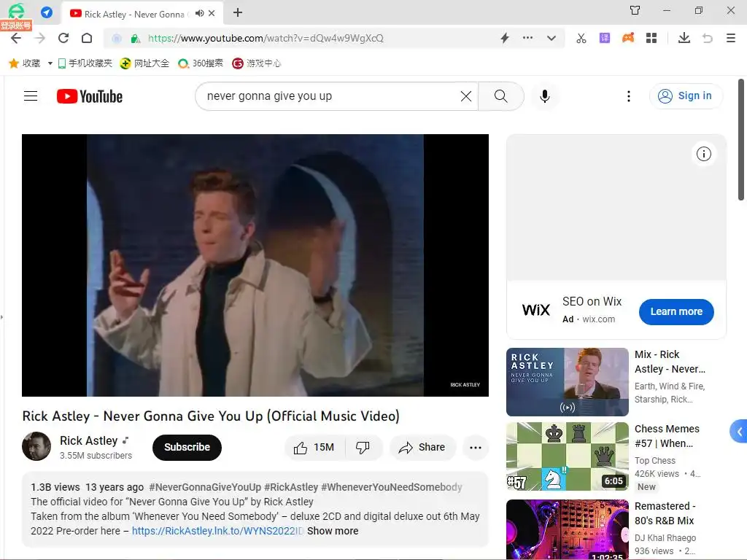Image resolution: width=747 pixels, height=560 pixels.
Task: Click the magnifier search button
Action: (501, 96)
